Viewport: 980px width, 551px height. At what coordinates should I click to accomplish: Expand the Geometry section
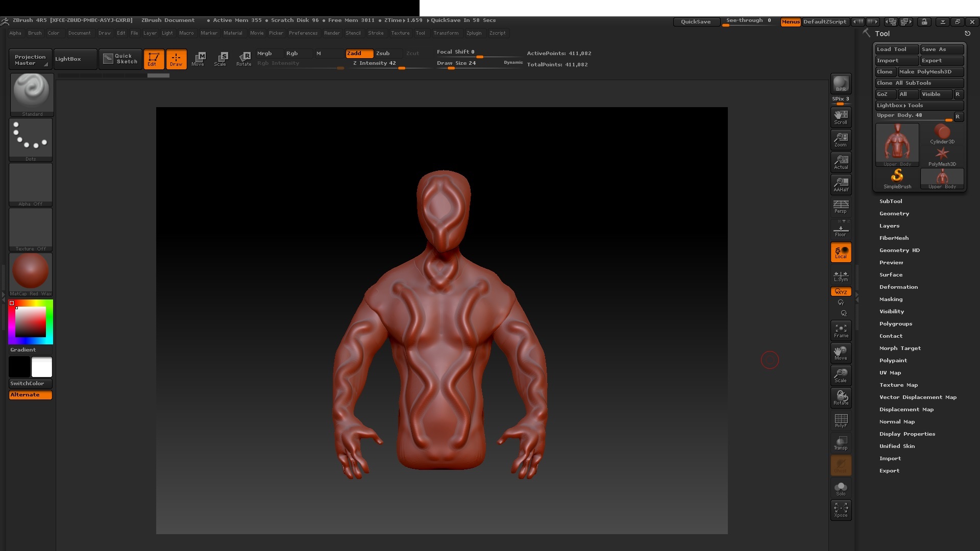coord(894,213)
